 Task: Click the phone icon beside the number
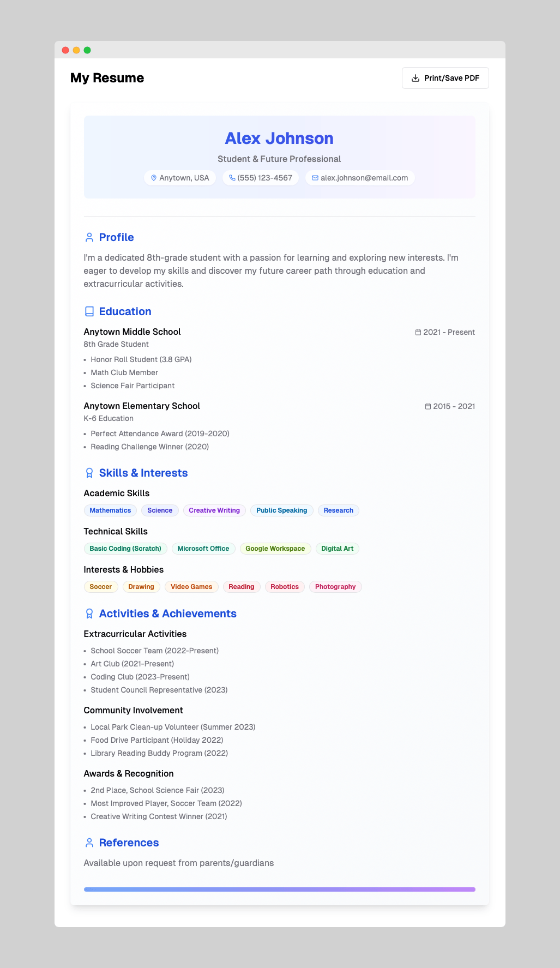click(232, 178)
